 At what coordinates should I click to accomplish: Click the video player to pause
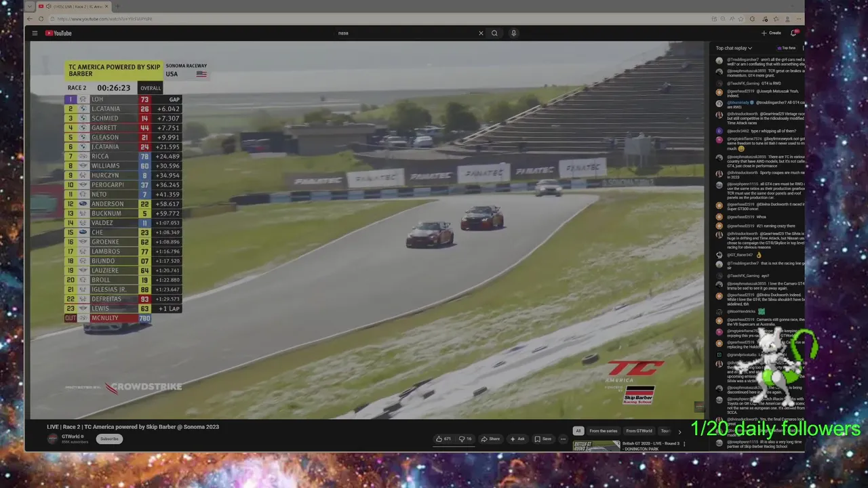366,230
